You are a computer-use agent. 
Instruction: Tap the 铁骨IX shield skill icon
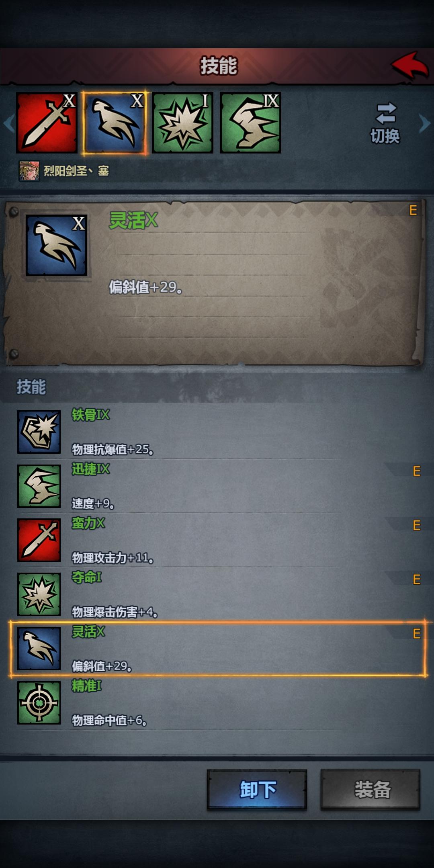point(39,432)
